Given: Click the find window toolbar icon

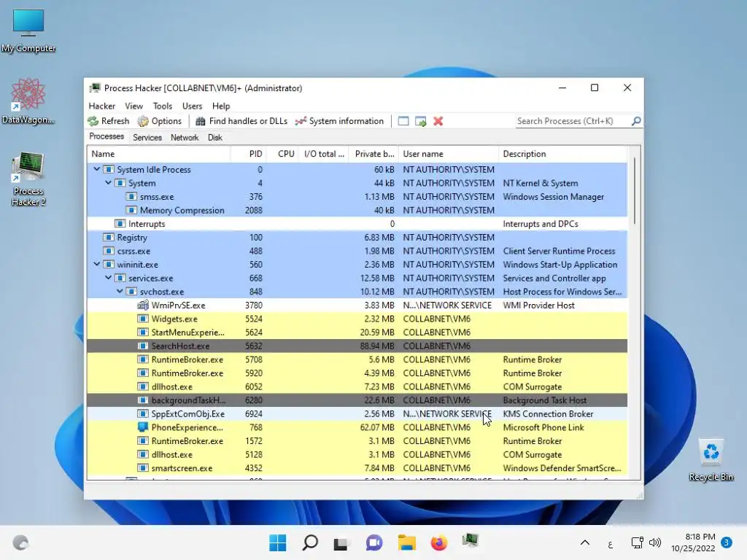Looking at the screenshot, I should (x=403, y=121).
